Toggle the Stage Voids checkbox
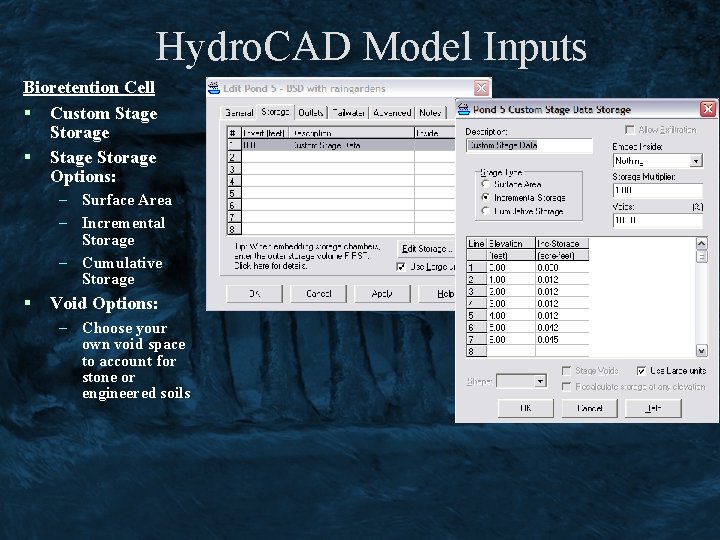This screenshot has width=720, height=540. tap(567, 371)
